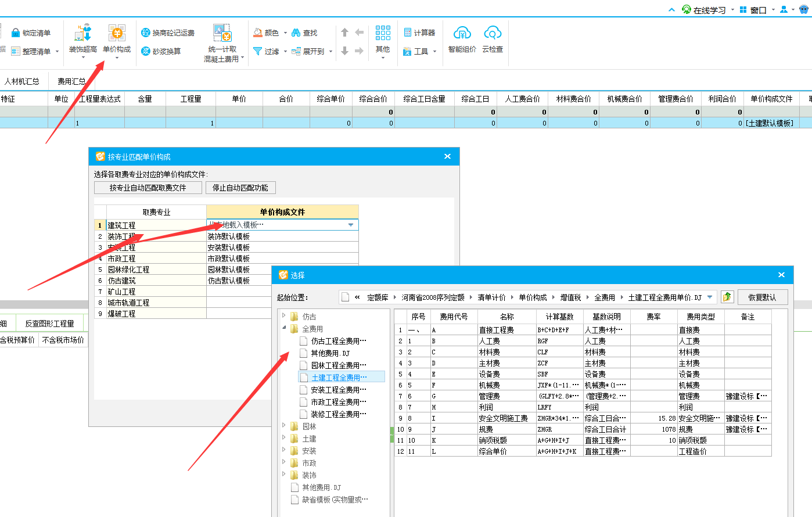Image resolution: width=812 pixels, height=517 pixels.
Task: Switch to 反查图形工程量 tab
Action: pyautogui.click(x=49, y=324)
